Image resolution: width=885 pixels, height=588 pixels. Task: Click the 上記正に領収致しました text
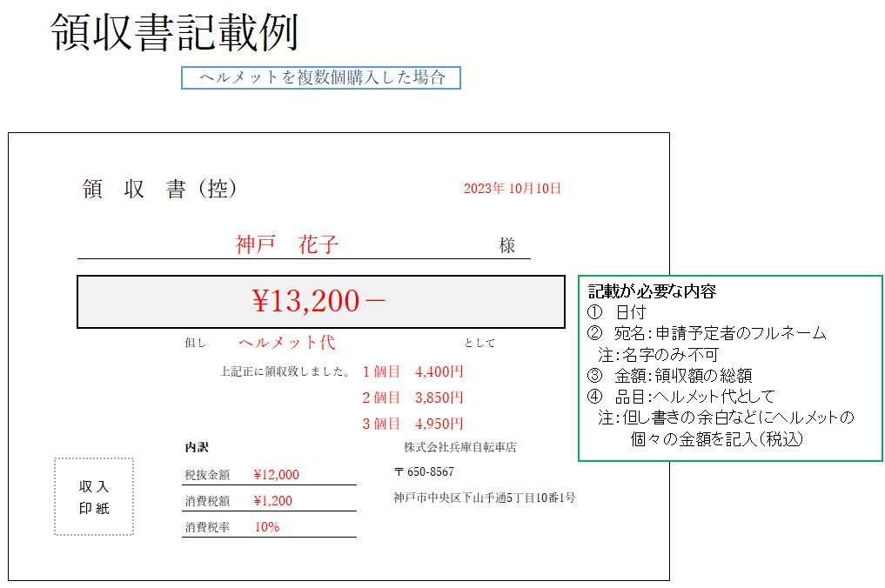click(x=286, y=371)
